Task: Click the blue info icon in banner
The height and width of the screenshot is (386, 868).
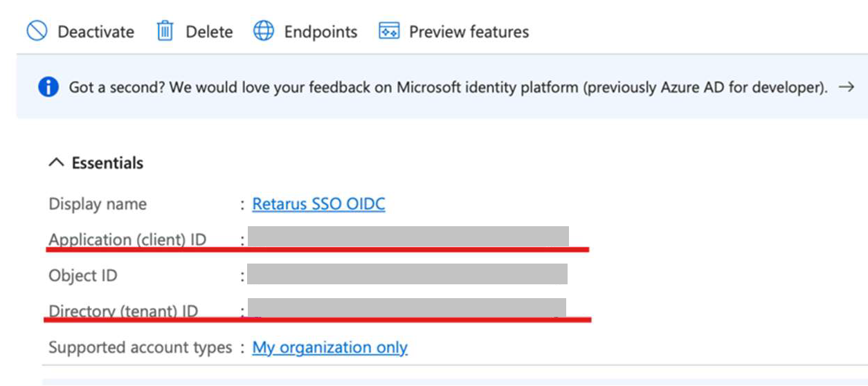Action: click(48, 88)
